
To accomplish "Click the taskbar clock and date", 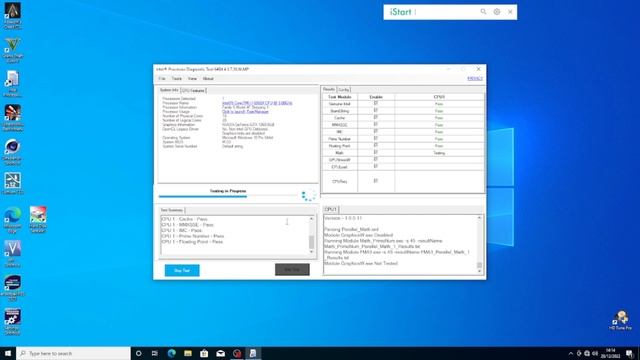I will 611,353.
